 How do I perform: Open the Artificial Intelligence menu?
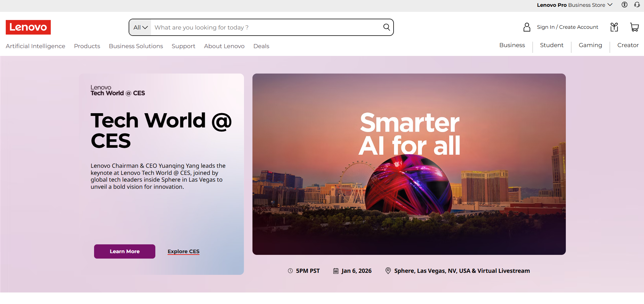coord(36,46)
